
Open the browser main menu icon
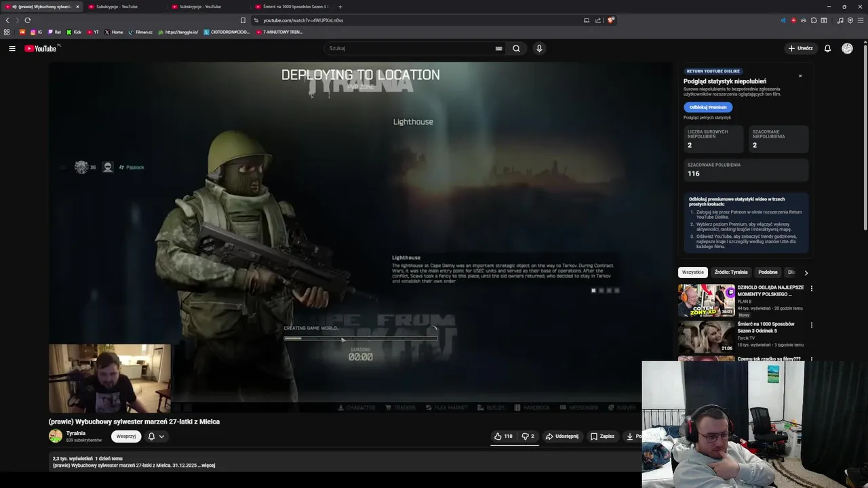point(861,20)
